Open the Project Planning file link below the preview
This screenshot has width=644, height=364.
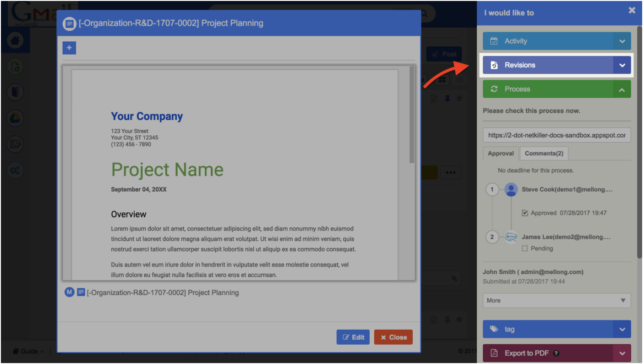163,292
